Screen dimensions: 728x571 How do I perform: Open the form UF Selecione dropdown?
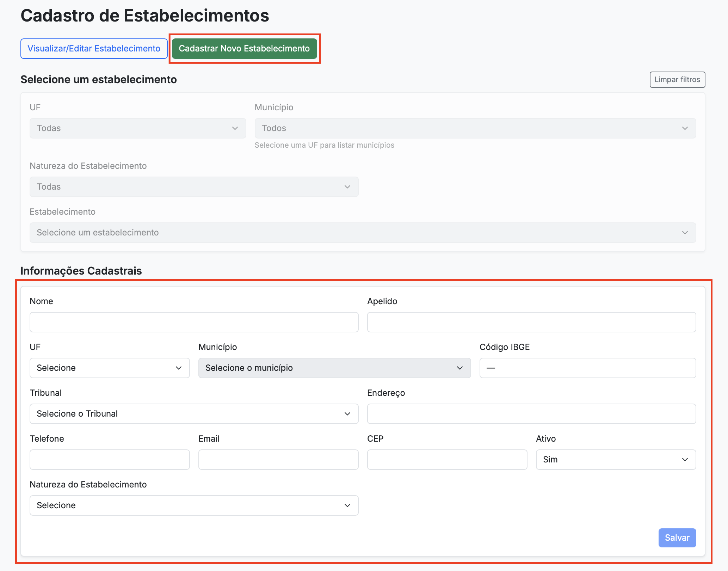(110, 368)
